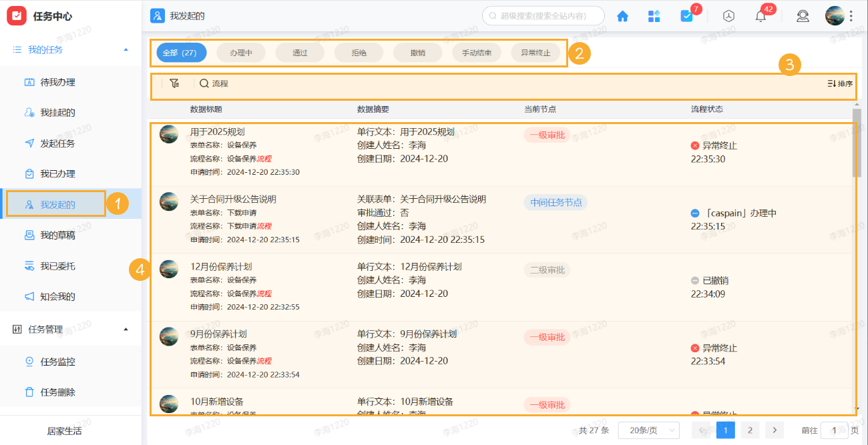Screen dimensions: 868x445
Task: Open the home icon in the top bar
Action: [622, 15]
